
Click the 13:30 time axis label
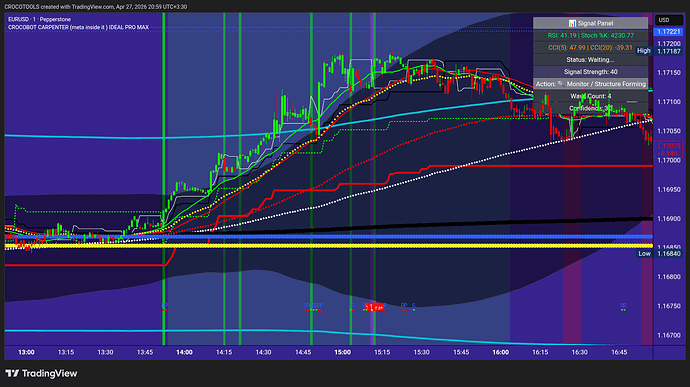tap(105, 352)
